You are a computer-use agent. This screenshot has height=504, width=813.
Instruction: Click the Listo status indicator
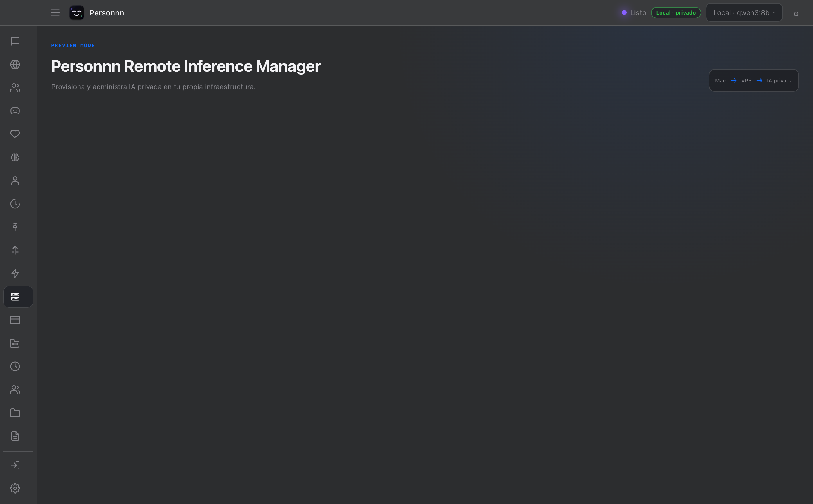634,13
